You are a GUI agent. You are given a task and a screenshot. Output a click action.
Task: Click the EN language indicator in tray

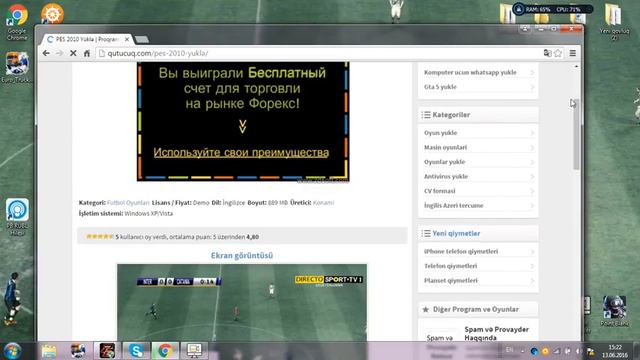click(x=509, y=350)
